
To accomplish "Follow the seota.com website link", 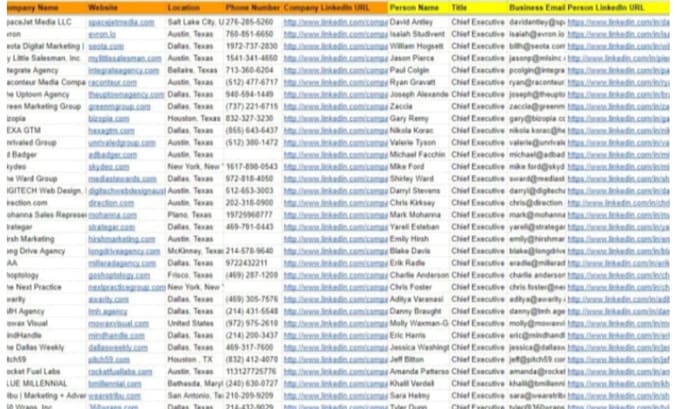I will point(106,46).
